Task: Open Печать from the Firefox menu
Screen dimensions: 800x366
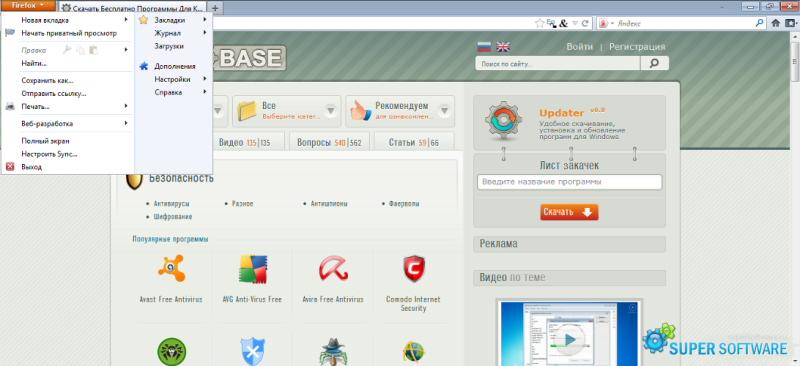Action: [x=67, y=106]
